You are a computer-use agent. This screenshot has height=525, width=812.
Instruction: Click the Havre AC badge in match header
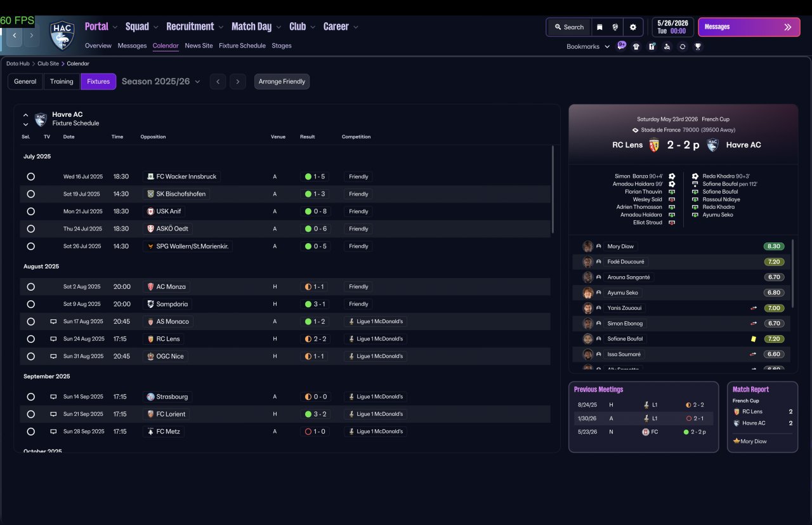[712, 145]
